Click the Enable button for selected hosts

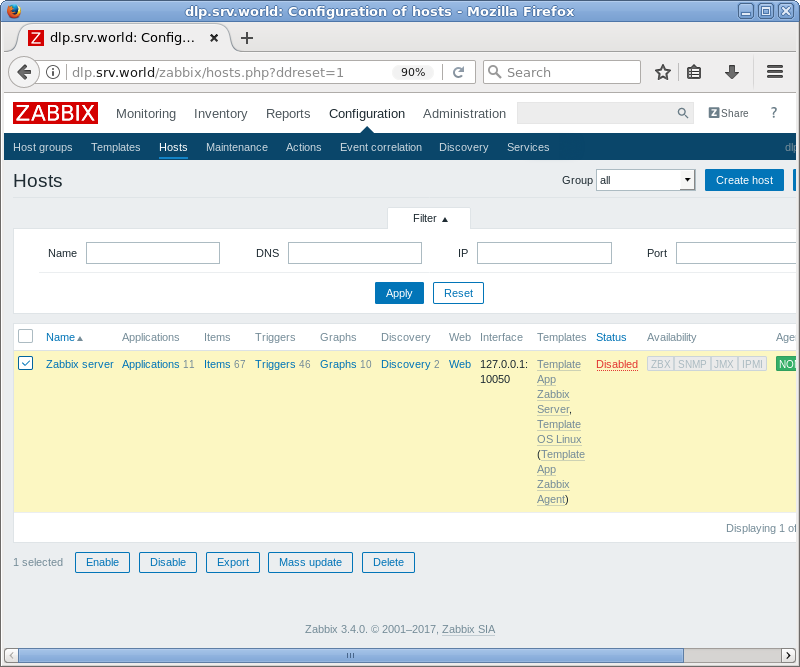102,562
